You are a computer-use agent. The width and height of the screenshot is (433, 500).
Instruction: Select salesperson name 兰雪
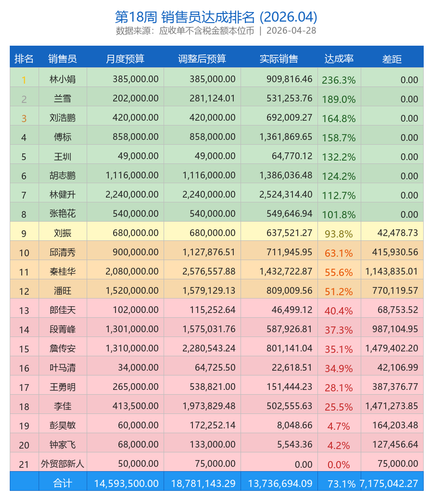62,98
